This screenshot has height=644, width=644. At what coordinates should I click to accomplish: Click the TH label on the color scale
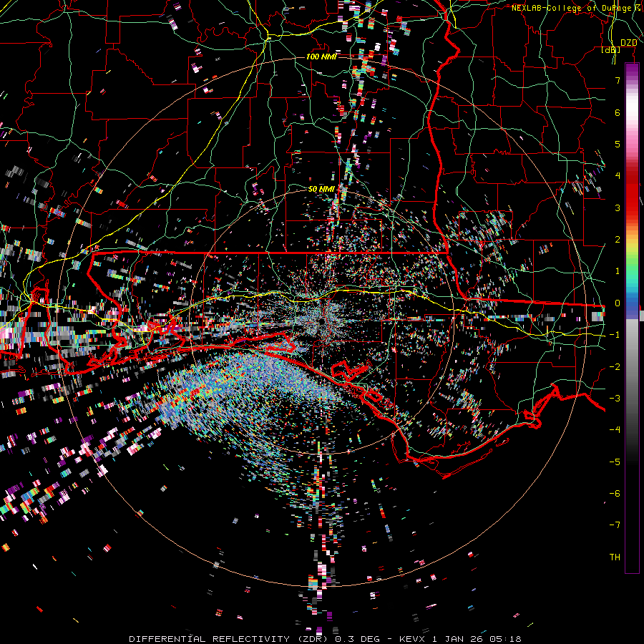(615, 557)
